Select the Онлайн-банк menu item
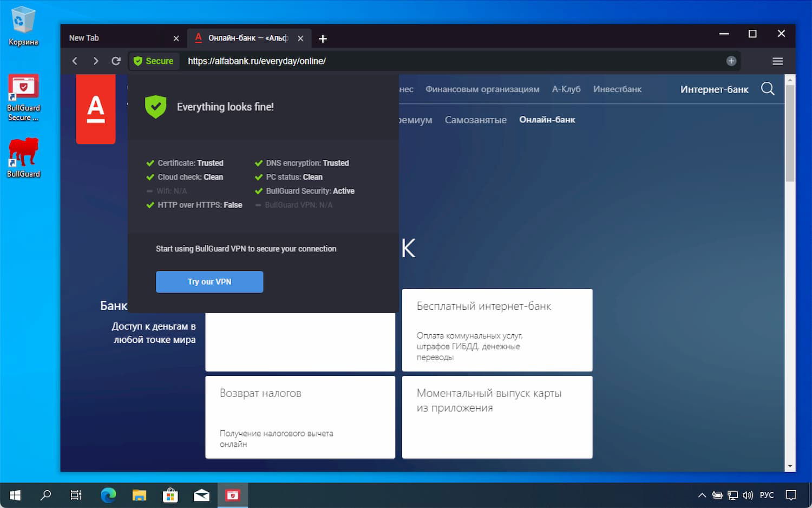 click(x=547, y=120)
